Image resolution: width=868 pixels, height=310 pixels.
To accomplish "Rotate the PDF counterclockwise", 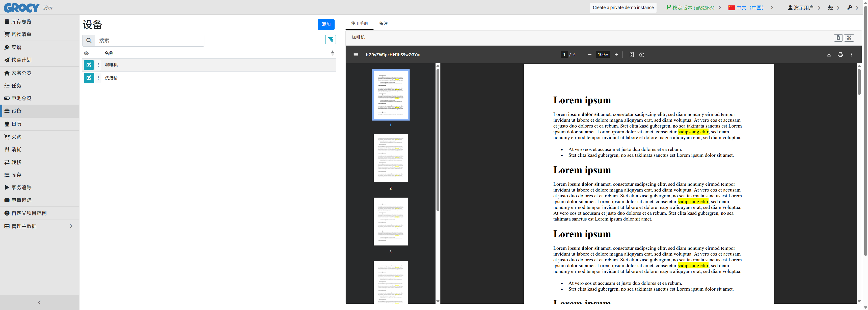I will (x=642, y=54).
